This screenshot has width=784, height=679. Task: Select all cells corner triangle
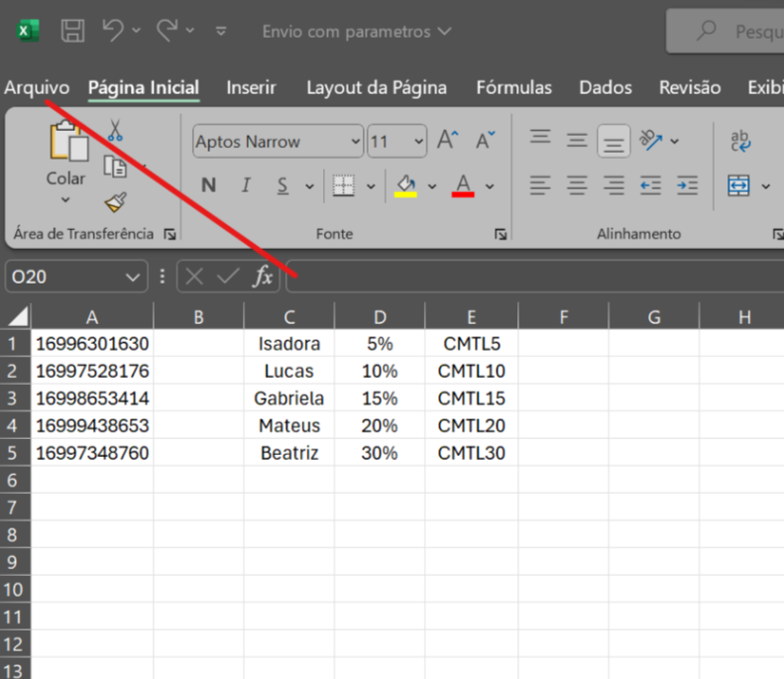pos(16,316)
